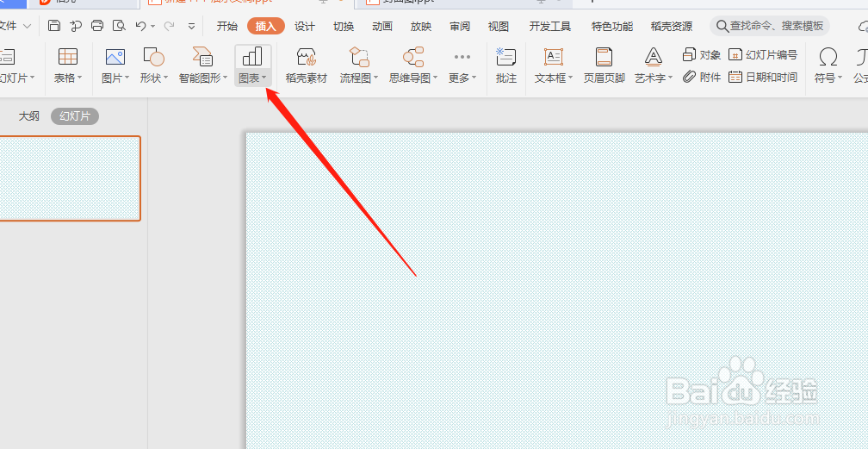The image size is (868, 449).
Task: Expand the 符号 dropdown arrow
Action: click(840, 78)
